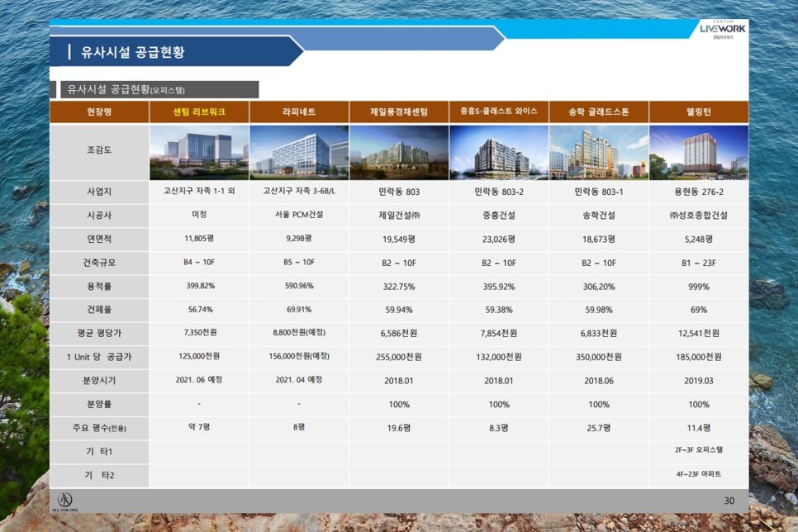Screen dimensions: 798x532
Task: Select the 송학 글래드스톤 column header
Action: coord(598,112)
